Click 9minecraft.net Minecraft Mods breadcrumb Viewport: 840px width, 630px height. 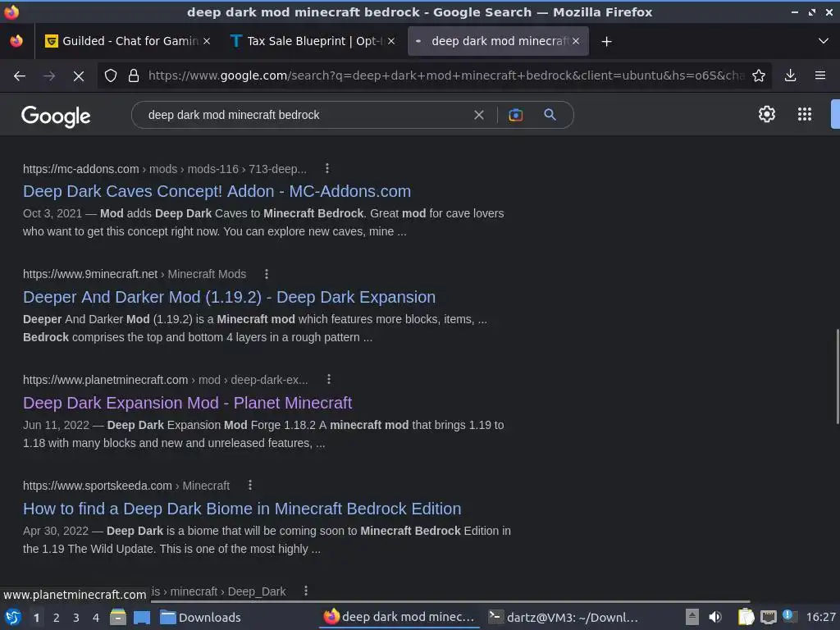coord(135,274)
